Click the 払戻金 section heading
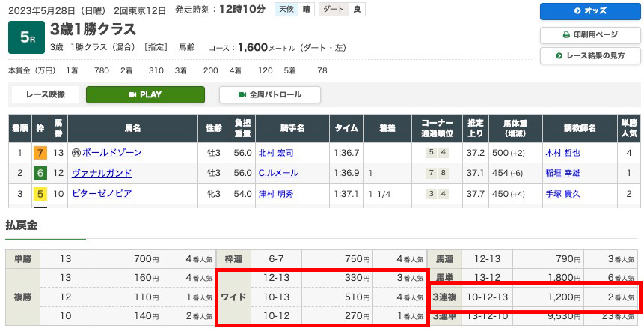Screen dimensions: 644x331 22,225
